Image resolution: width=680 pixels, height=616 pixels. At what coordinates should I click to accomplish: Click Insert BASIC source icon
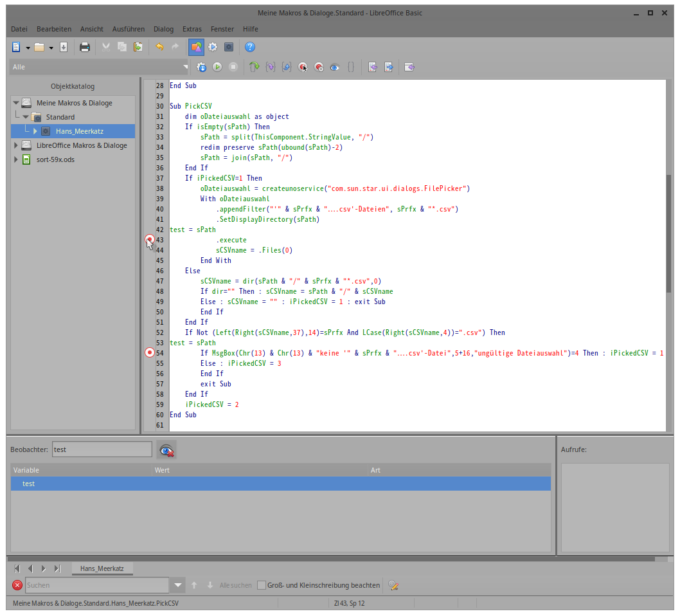(373, 68)
